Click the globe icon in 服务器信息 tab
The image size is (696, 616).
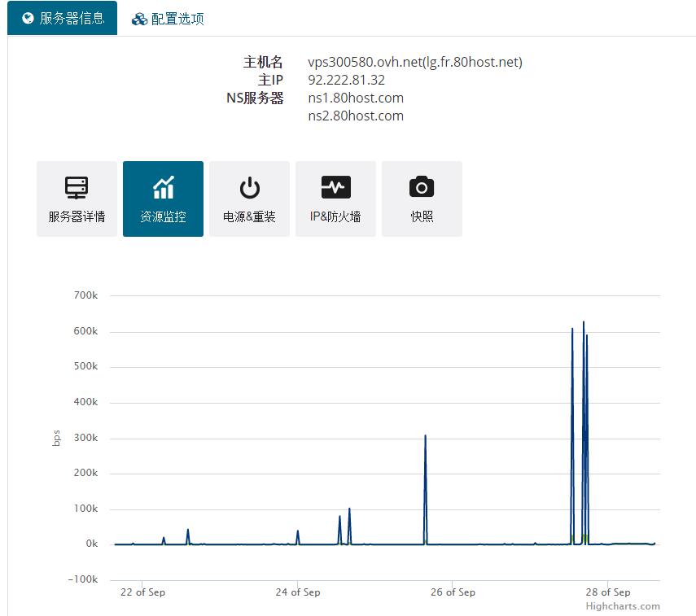[28, 18]
